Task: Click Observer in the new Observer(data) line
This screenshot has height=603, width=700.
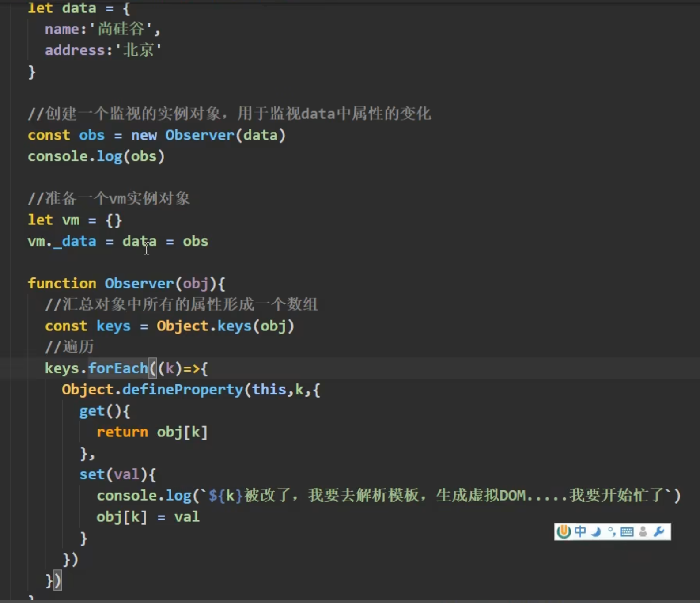Action: [200, 135]
